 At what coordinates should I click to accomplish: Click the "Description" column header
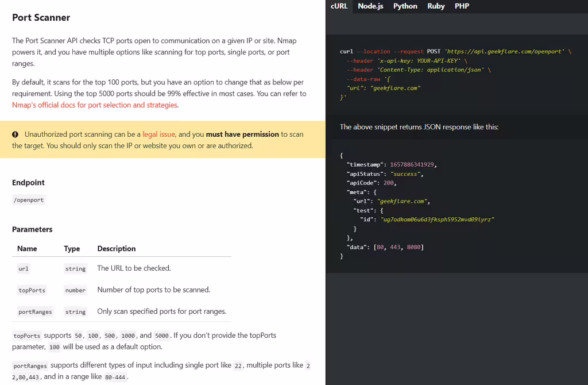[x=116, y=249]
